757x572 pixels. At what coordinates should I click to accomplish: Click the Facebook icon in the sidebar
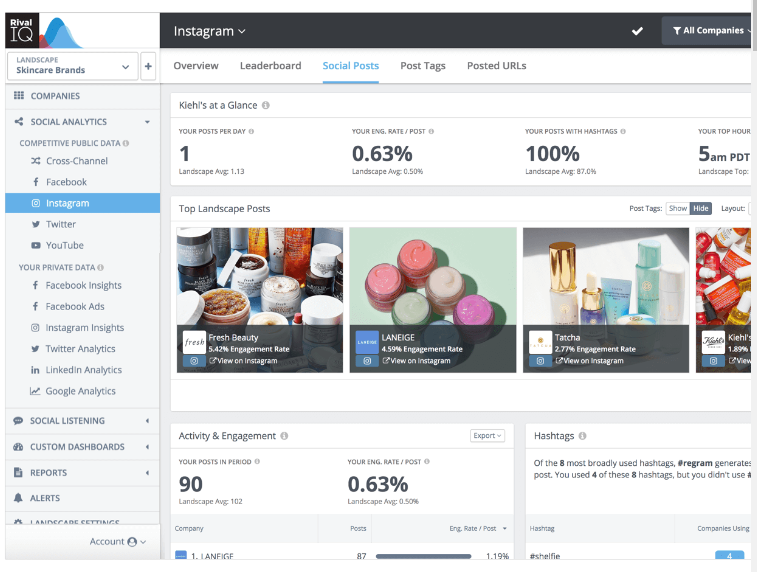click(36, 182)
